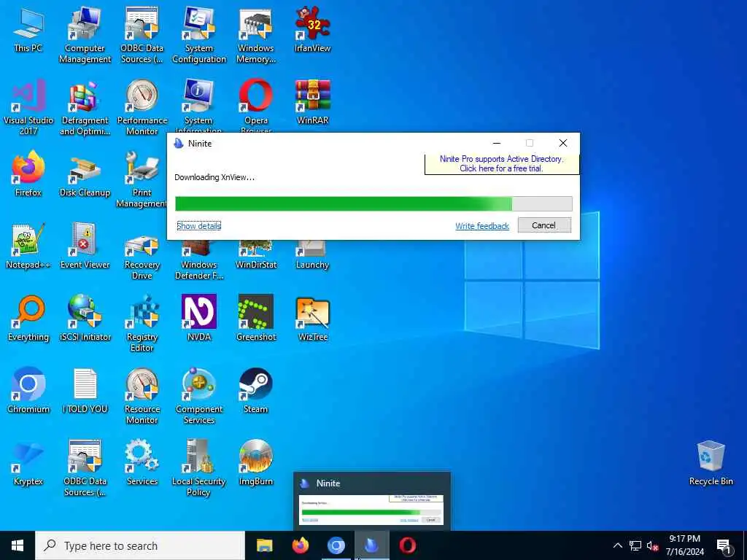Launch NVDA screen reader icon
The image size is (747, 560).
(198, 318)
